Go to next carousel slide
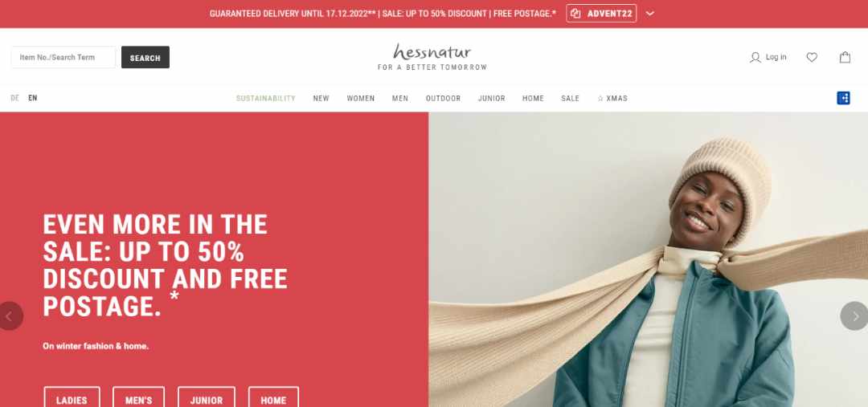 click(854, 316)
